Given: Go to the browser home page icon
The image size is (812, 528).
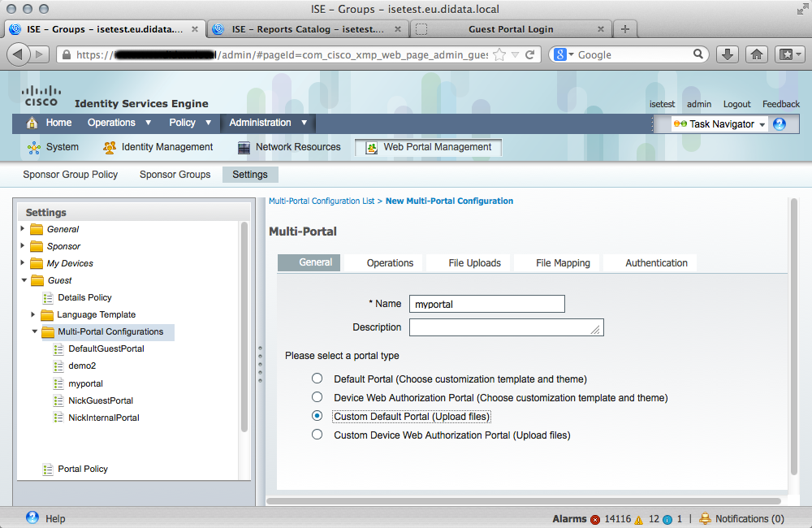Looking at the screenshot, I should [x=757, y=54].
